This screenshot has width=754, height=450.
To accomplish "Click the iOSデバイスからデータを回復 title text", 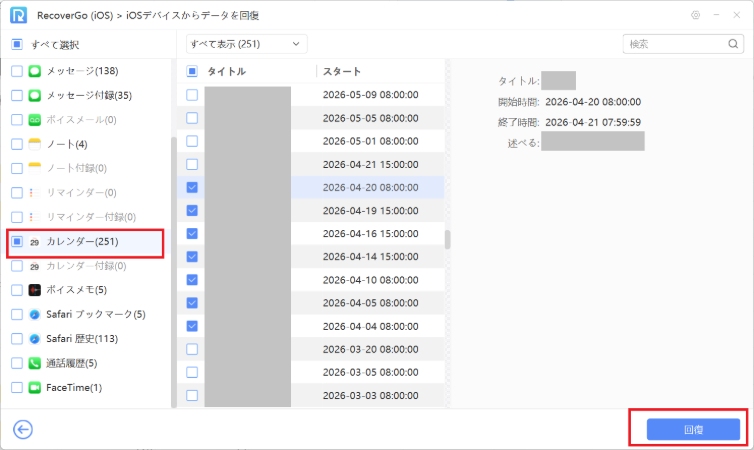I will (x=192, y=15).
